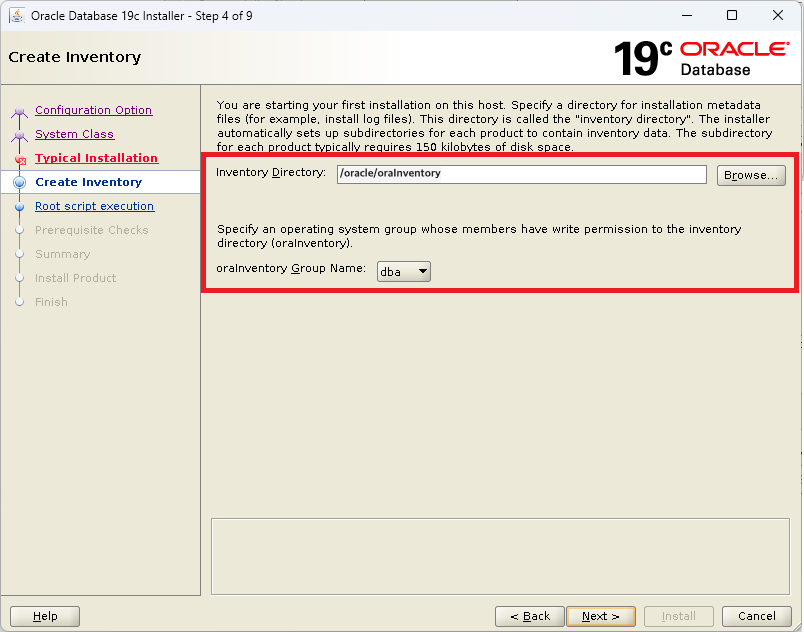Screen dimensions: 804x632
Task: Click the Root script execution step bullet
Action: click(x=19, y=207)
